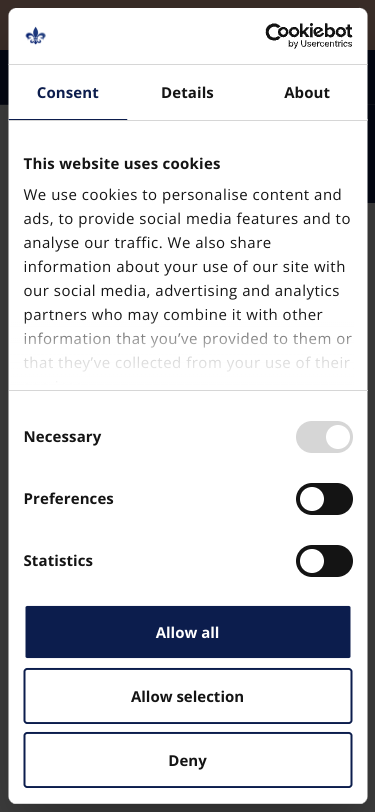This screenshot has width=375, height=812.
Task: Reject cookies with the Deny button
Action: (x=188, y=760)
